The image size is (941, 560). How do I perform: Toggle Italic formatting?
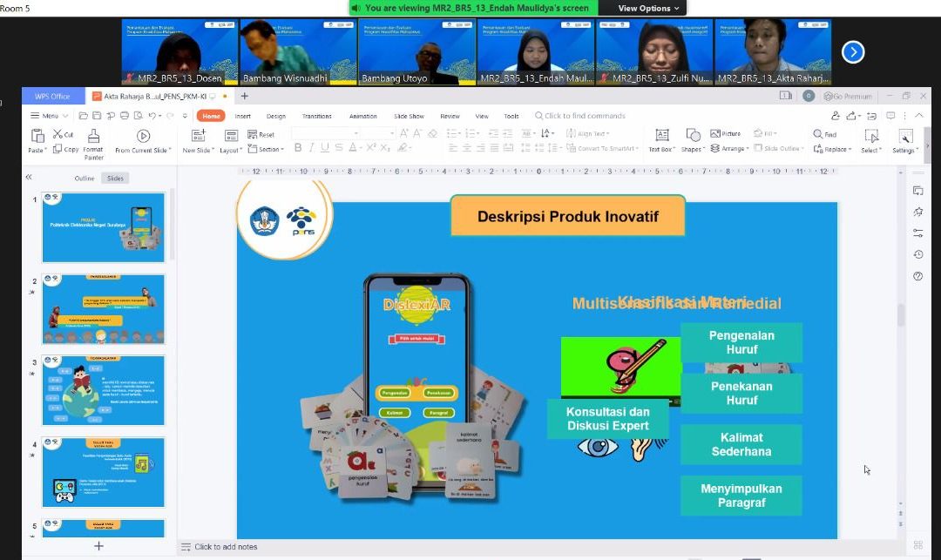coord(311,147)
